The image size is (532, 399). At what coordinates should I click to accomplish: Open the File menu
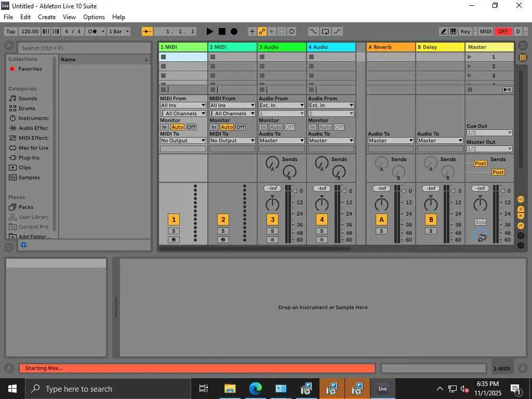[8, 17]
